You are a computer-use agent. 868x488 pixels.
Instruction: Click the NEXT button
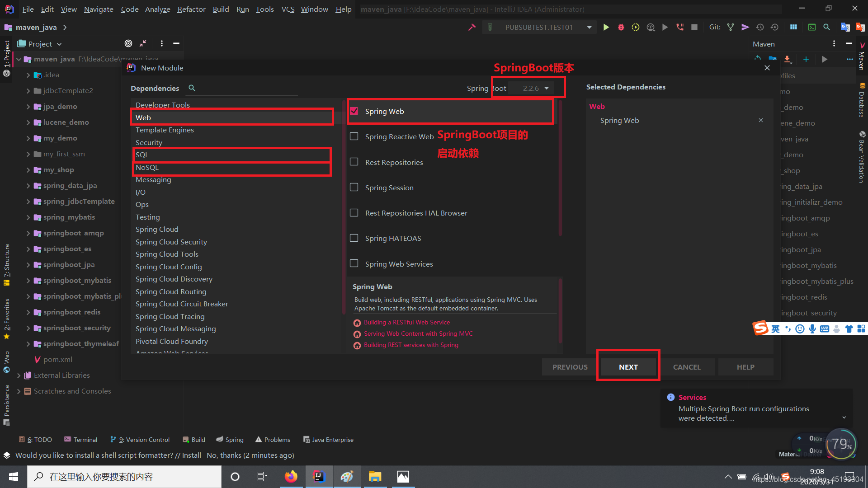628,367
